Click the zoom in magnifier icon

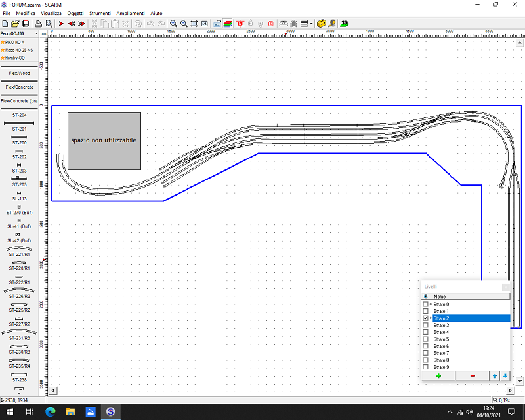tap(173, 23)
